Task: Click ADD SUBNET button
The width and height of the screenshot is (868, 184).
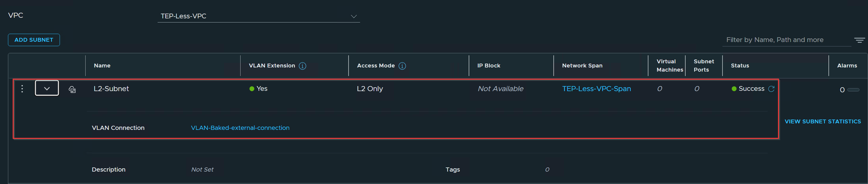Action: point(34,40)
